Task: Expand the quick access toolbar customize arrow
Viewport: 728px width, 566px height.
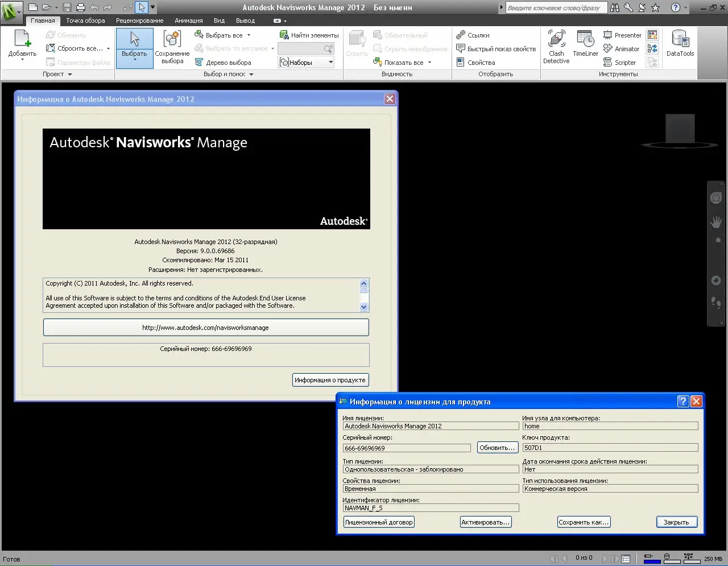Action: [x=153, y=7]
